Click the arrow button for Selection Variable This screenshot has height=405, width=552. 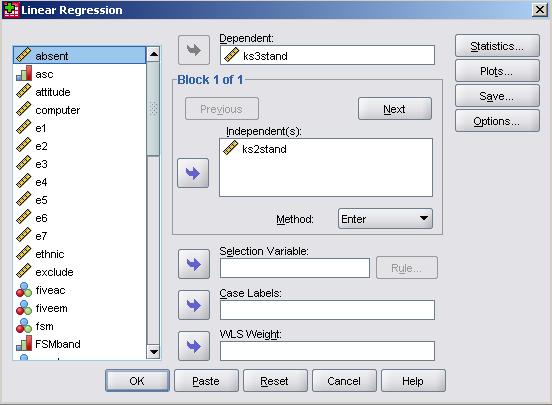point(194,264)
